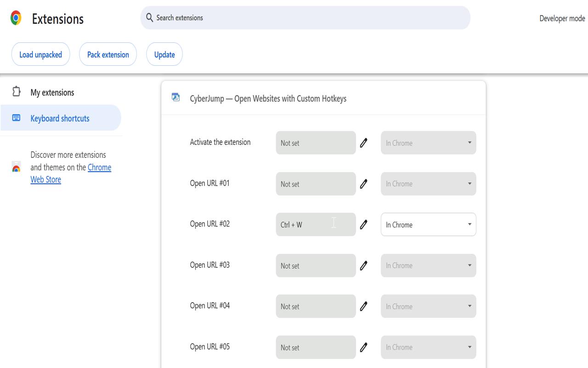Open scope dropdown for Open URL #05
588x368 pixels.
coord(429,347)
